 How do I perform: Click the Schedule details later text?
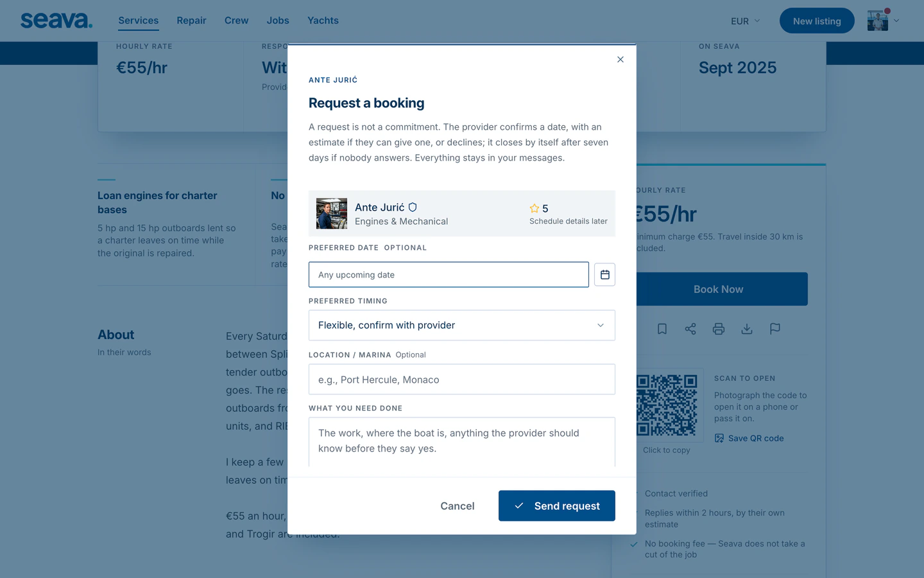coord(569,222)
